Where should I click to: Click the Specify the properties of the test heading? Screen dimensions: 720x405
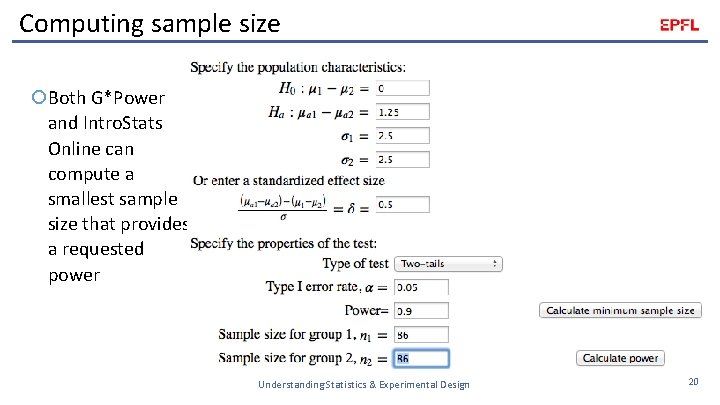[x=283, y=243]
